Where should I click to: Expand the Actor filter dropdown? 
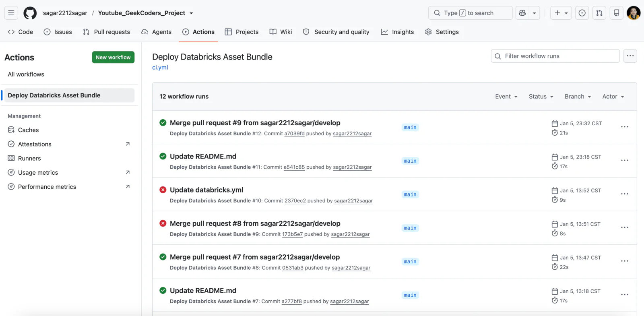point(613,97)
